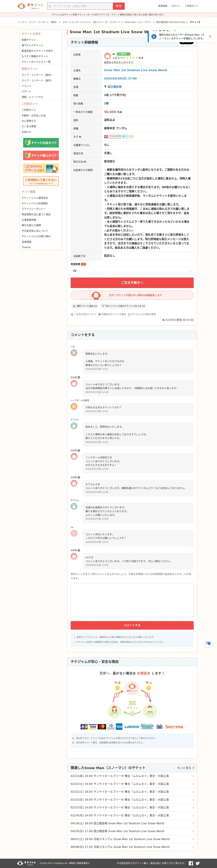
Task: Click the 本人確認済み verified badge
Action: point(124,54)
